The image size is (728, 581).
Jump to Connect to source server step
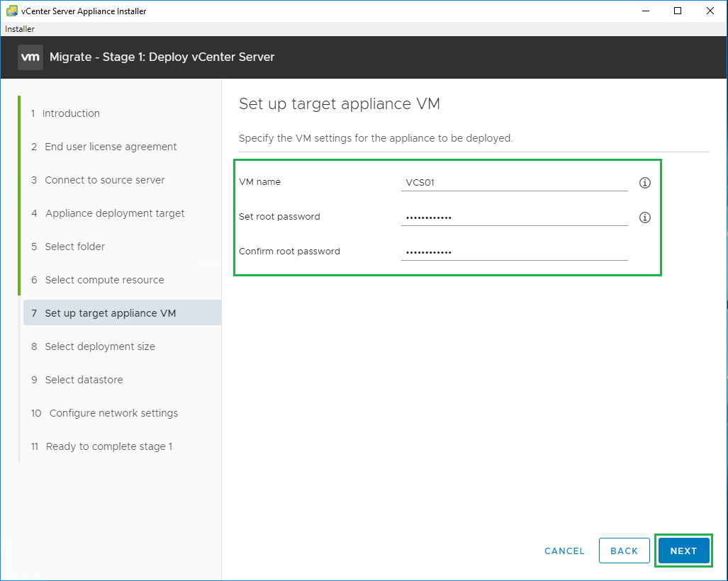[104, 180]
